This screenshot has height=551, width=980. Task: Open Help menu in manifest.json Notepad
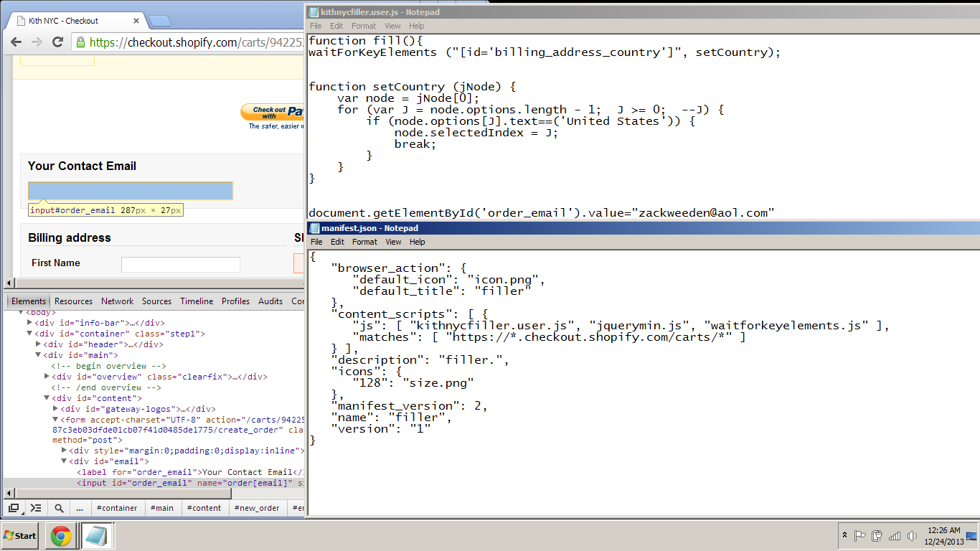coord(417,242)
